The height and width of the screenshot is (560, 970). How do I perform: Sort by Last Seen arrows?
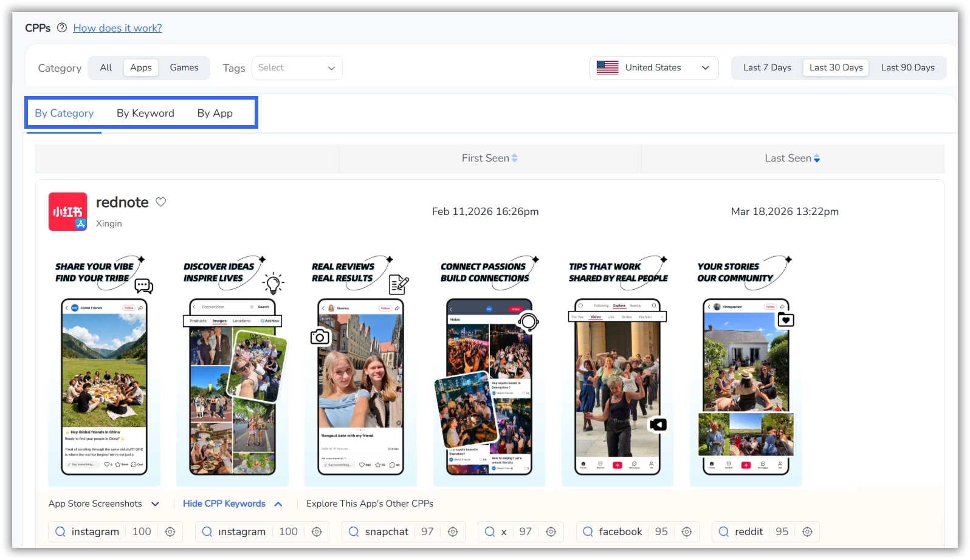(x=817, y=158)
